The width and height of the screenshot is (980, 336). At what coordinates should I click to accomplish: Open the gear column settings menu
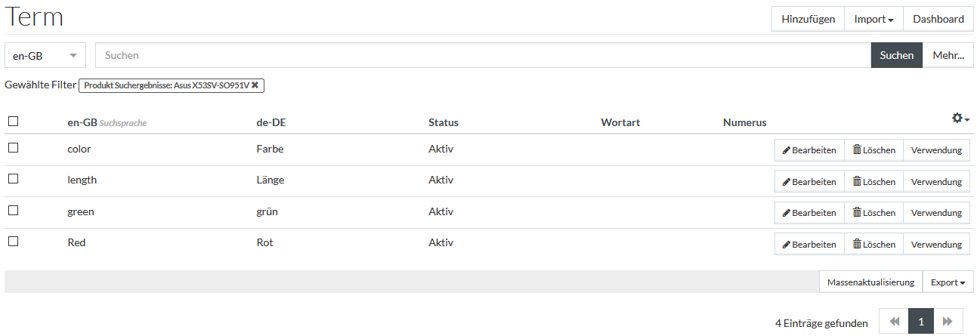pos(960,119)
